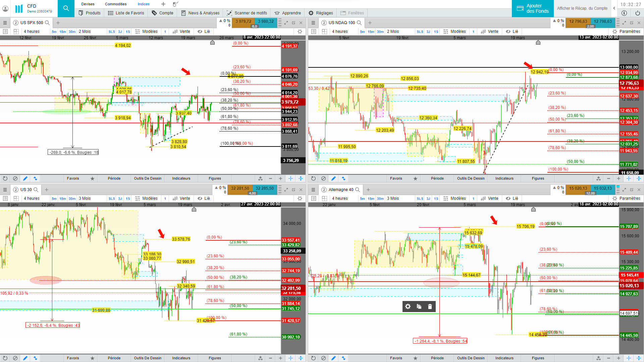Clear drawings icon under the US 30 chart
644x362 pixels.
coord(15,358)
